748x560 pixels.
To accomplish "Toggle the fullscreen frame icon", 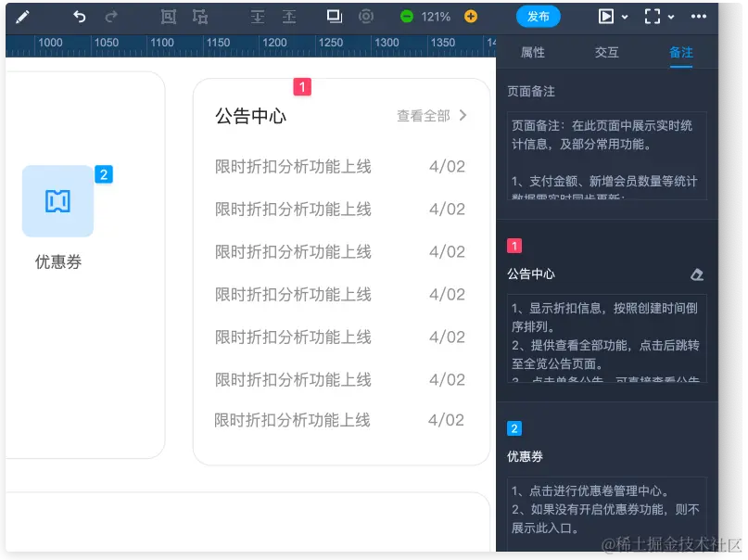I will [653, 17].
